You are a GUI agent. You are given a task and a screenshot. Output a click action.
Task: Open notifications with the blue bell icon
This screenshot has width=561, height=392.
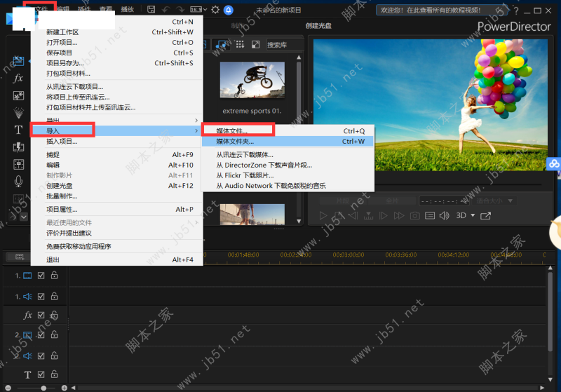point(229,10)
